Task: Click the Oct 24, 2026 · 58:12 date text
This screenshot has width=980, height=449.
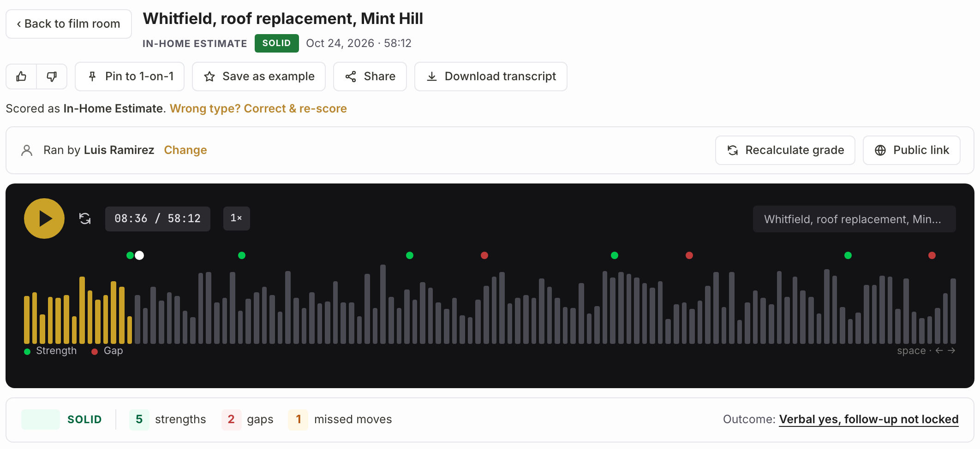Action: pos(359,43)
